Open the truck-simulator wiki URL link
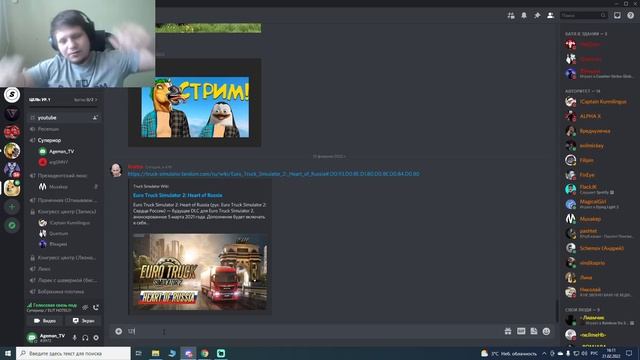This screenshot has width=640, height=360. [x=273, y=174]
